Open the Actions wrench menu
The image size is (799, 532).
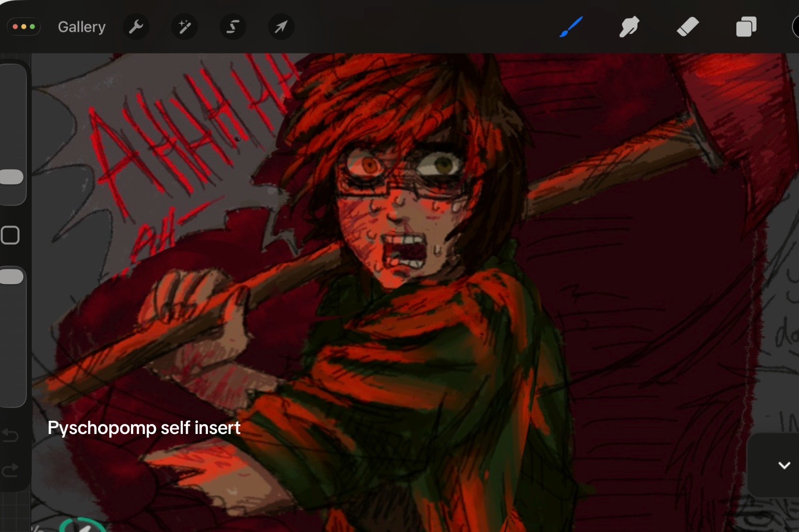[x=136, y=27]
